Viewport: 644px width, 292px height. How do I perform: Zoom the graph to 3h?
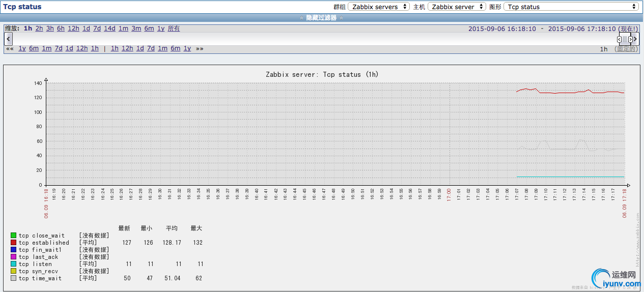point(50,28)
